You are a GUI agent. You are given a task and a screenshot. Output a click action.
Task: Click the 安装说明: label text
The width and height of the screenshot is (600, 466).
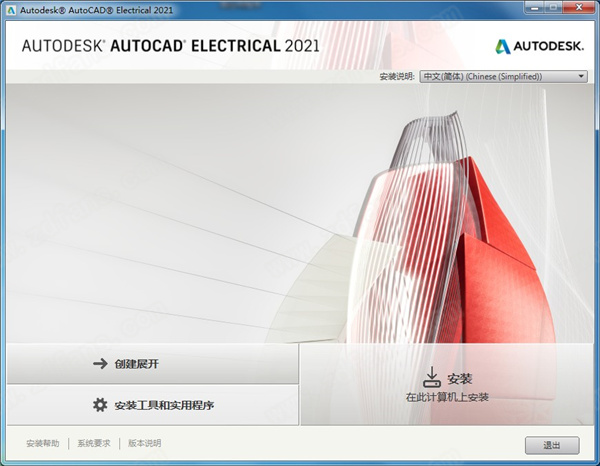[x=397, y=77]
